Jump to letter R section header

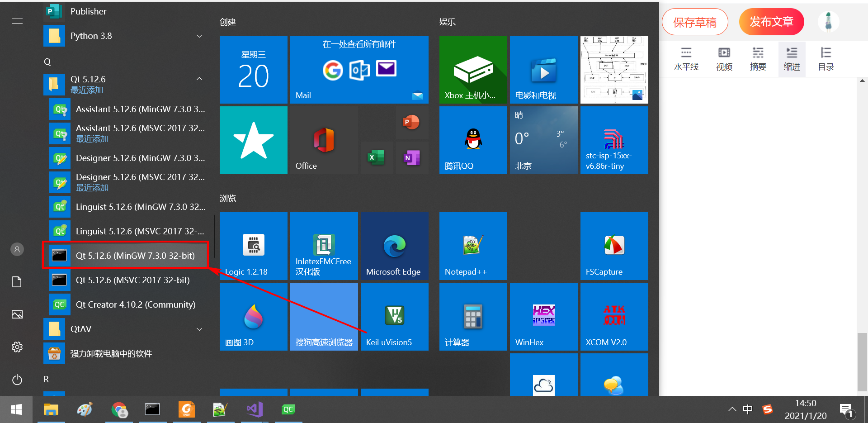(x=46, y=379)
